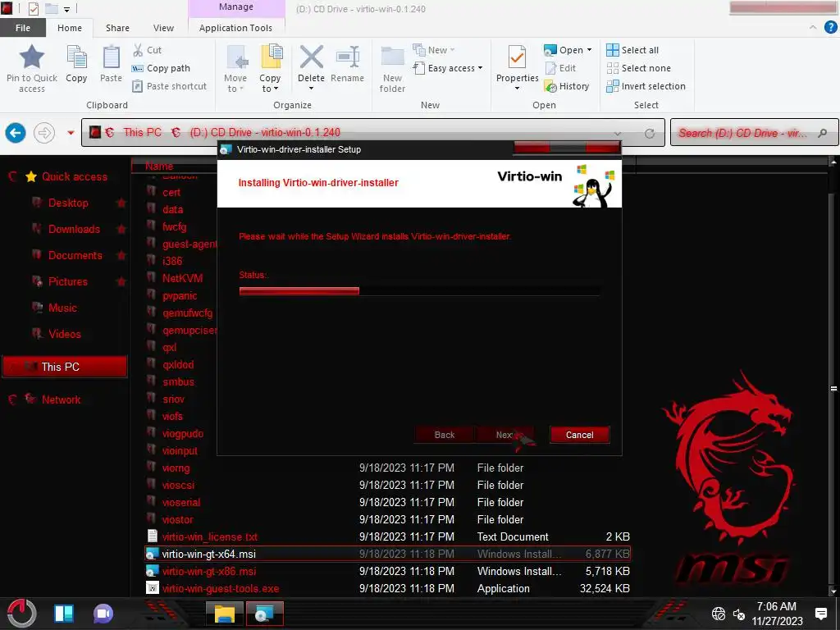Image resolution: width=840 pixels, height=630 pixels.
Task: Click the blue Back navigation arrow
Action: 16,132
